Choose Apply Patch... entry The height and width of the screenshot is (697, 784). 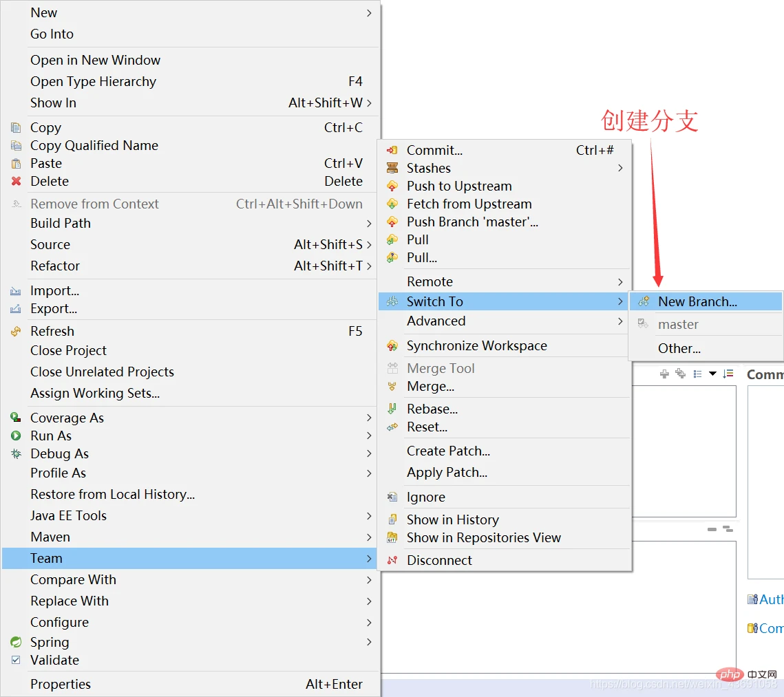point(447,472)
